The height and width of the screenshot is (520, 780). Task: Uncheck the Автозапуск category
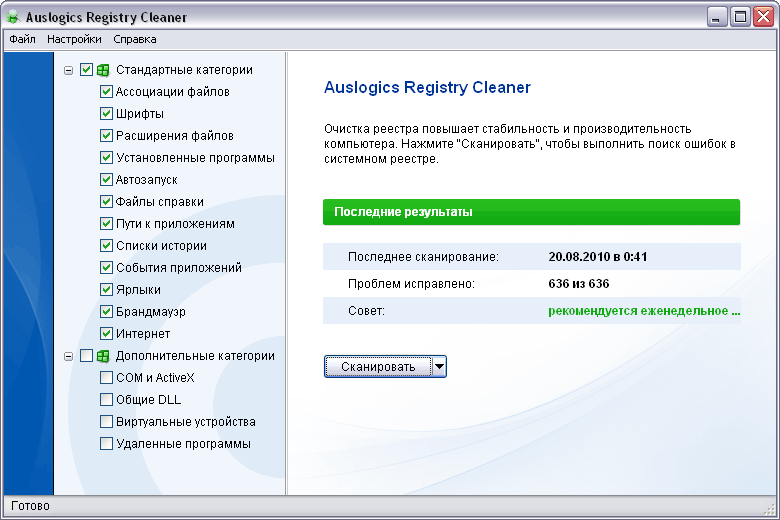tap(106, 180)
